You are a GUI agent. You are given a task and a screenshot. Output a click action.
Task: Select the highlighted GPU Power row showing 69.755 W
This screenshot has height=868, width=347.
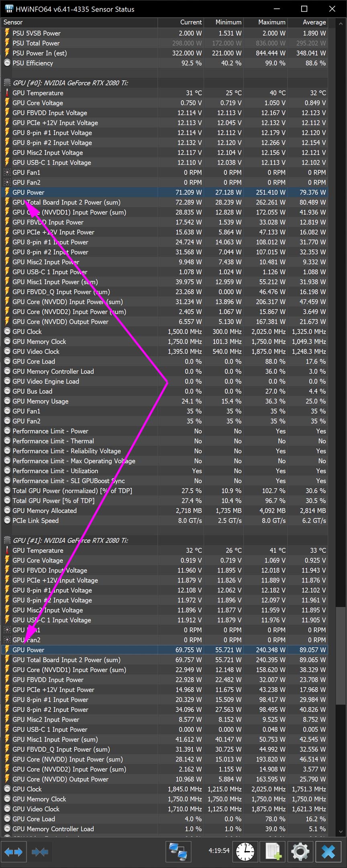(x=164, y=650)
